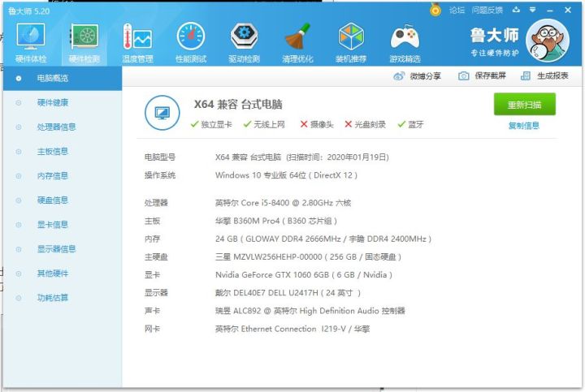Close the 鲁大师 window
This screenshot has width=585, height=392.
pos(568,10)
